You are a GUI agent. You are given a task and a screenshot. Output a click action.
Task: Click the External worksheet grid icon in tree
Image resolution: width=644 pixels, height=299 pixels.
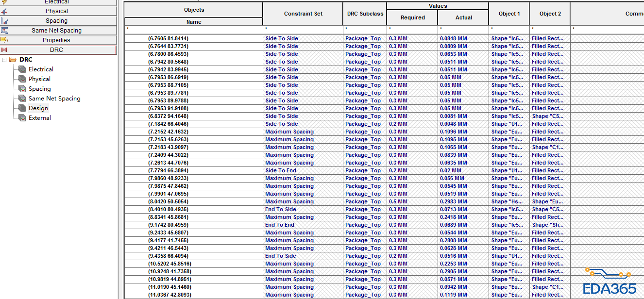tap(22, 118)
